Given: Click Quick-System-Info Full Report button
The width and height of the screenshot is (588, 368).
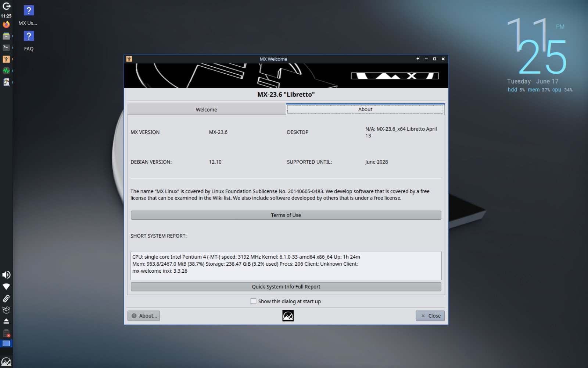Looking at the screenshot, I should click(286, 287).
